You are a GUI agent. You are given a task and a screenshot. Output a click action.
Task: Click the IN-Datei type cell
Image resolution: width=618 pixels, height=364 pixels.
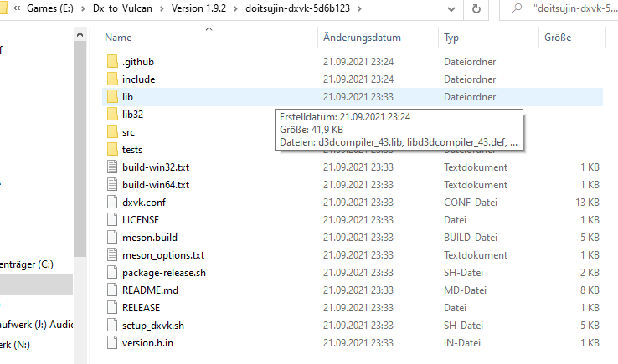coord(462,343)
